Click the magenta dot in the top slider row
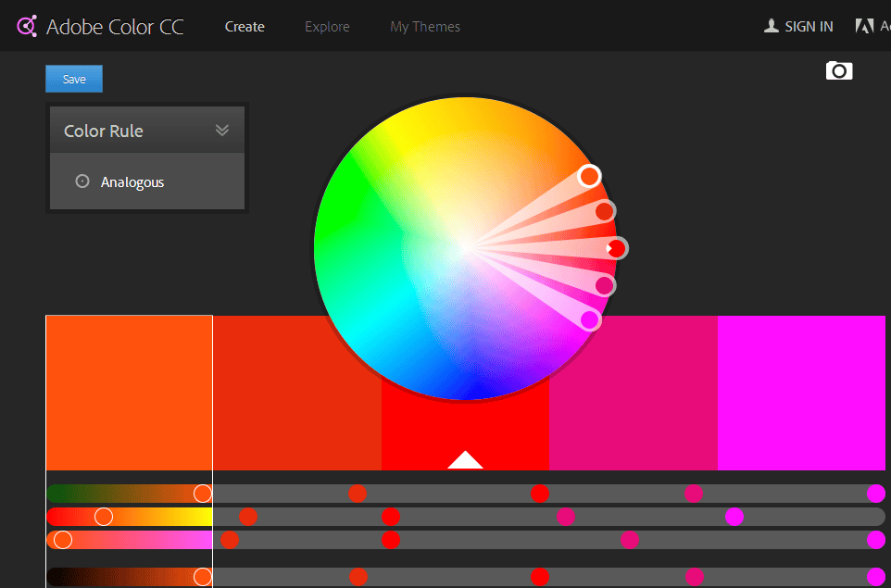The width and height of the screenshot is (891, 588). [x=876, y=494]
